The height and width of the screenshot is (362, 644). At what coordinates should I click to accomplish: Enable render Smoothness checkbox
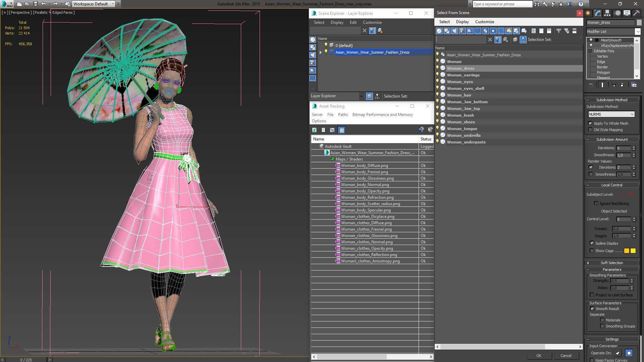[591, 174]
